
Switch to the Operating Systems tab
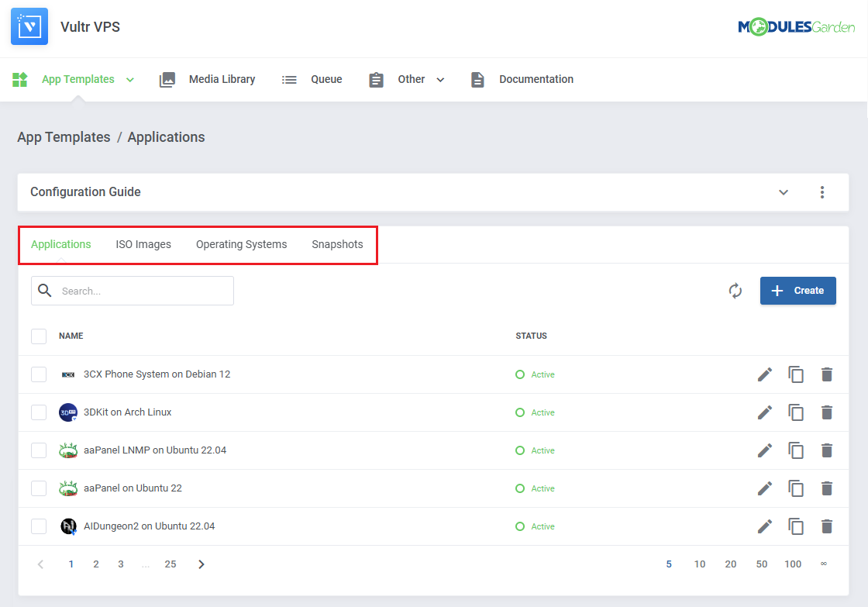pos(241,244)
